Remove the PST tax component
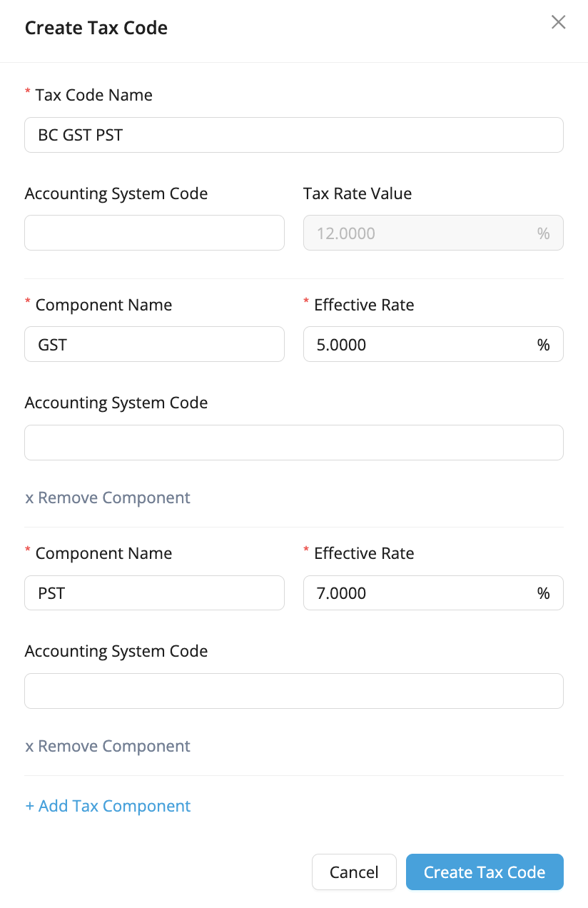 [x=108, y=746]
